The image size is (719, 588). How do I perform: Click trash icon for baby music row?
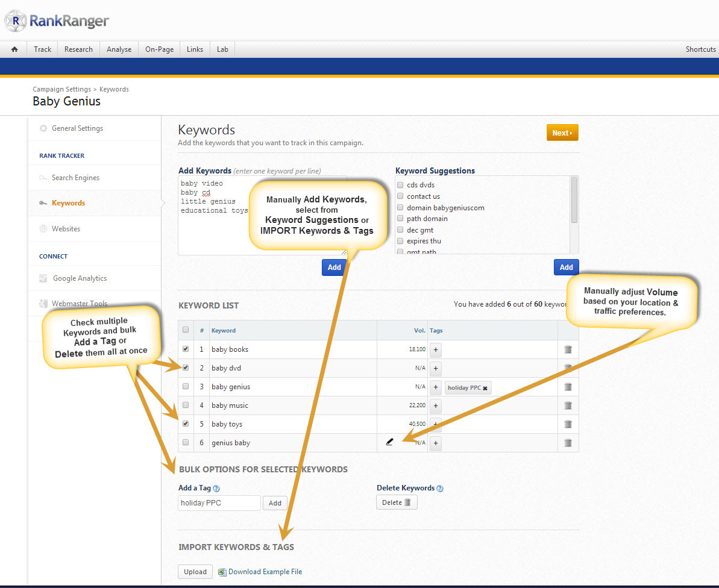pos(568,405)
